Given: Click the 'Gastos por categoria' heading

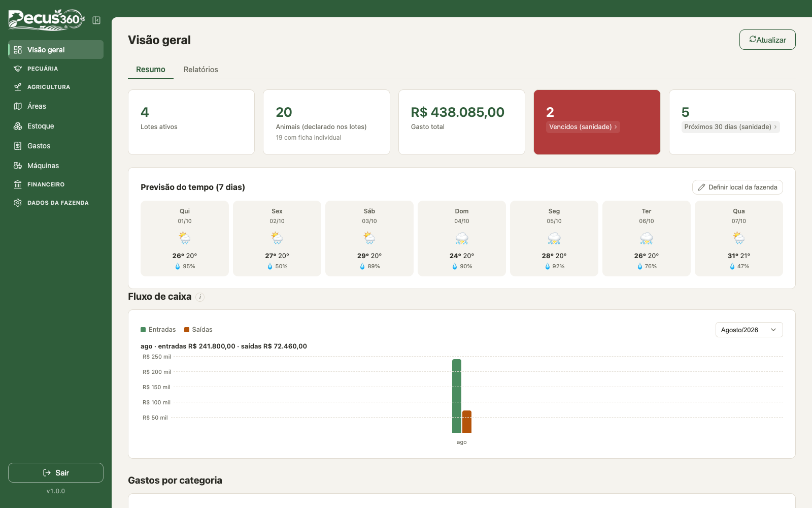Looking at the screenshot, I should (175, 481).
